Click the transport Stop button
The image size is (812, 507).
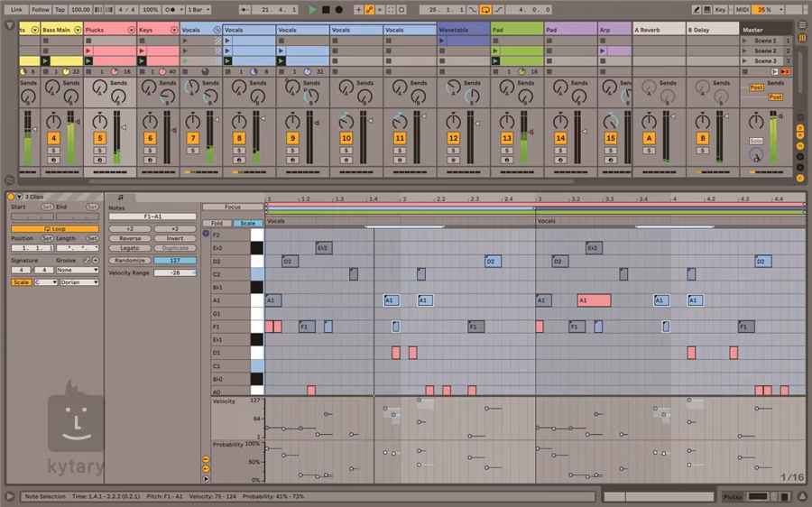(326, 9)
